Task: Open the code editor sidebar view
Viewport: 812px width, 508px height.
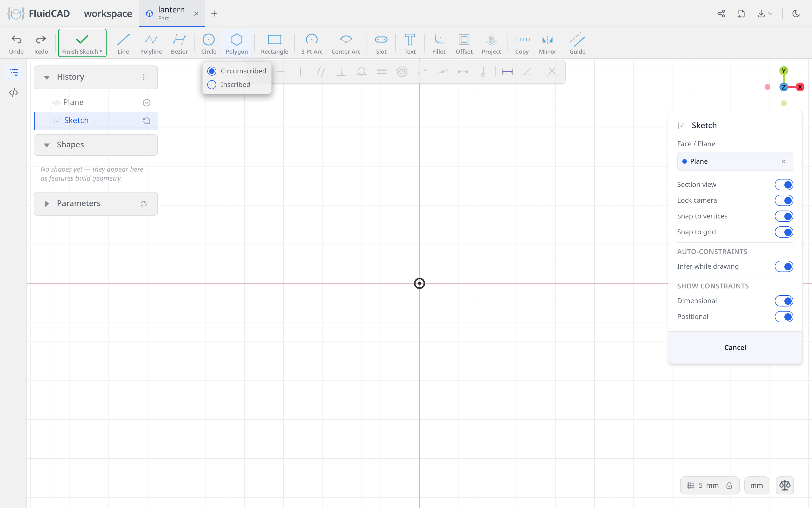Action: point(14,92)
